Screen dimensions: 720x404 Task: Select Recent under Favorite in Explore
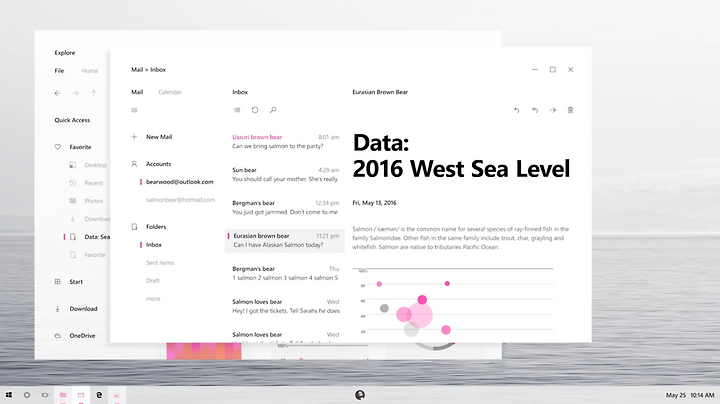coord(93,183)
